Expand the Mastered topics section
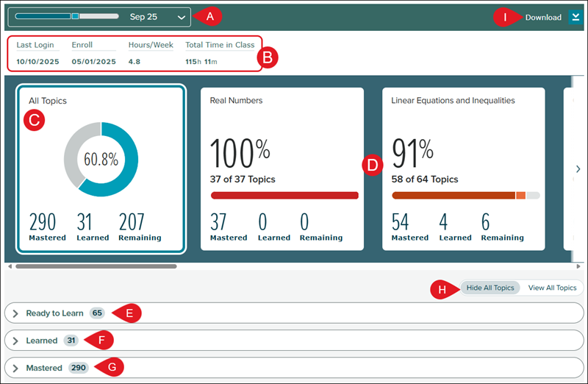 (15, 367)
